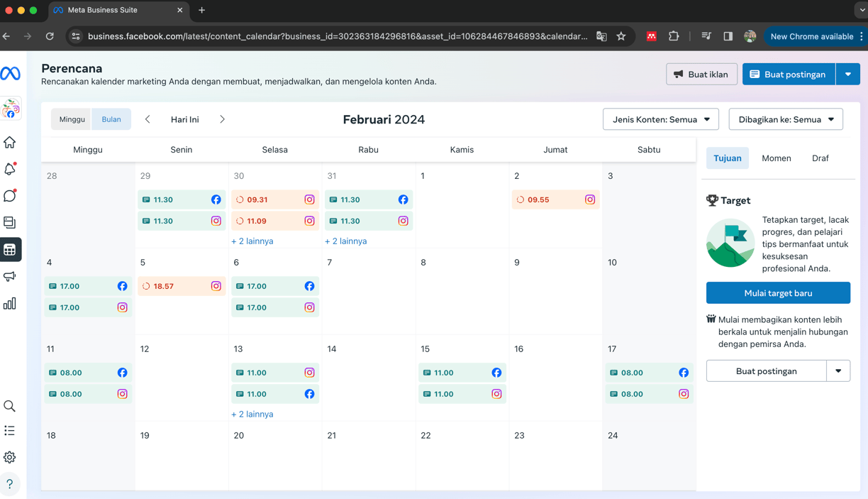Select the Draf tab
This screenshot has width=868, height=499.
click(x=820, y=158)
